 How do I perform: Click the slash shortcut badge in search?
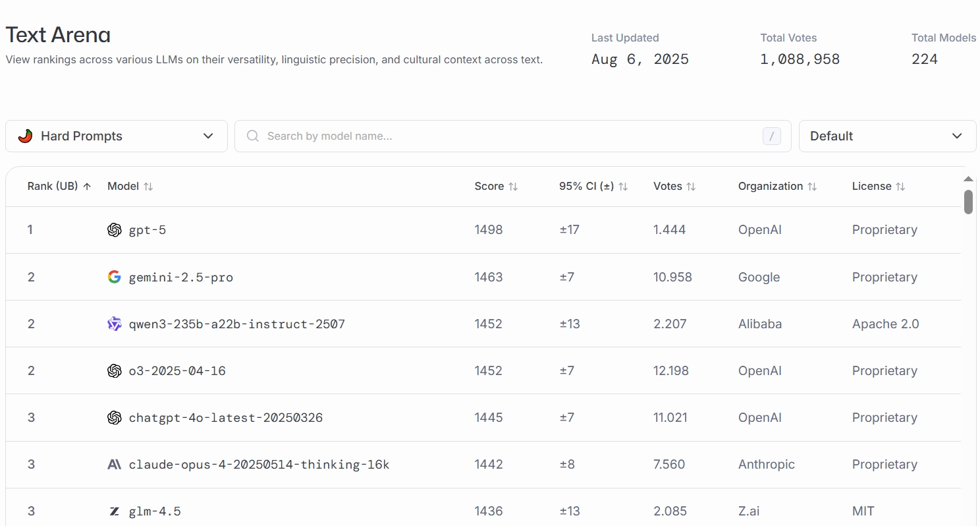(771, 136)
